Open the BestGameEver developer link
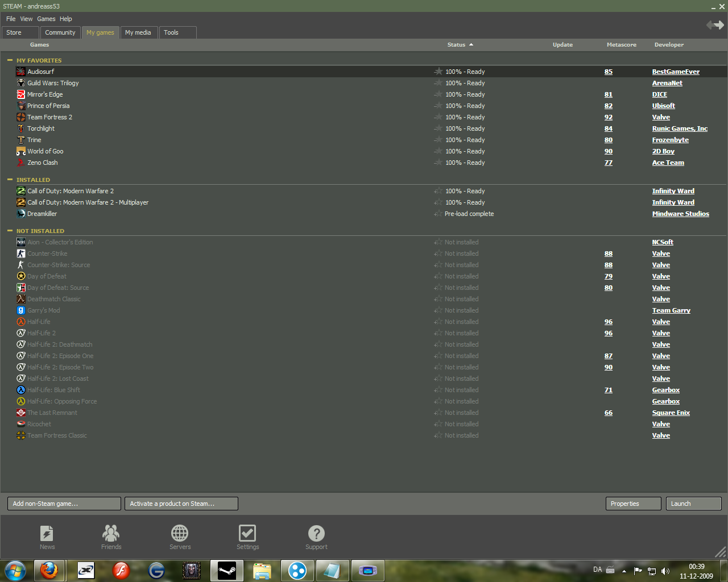Image resolution: width=728 pixels, height=582 pixels. point(676,72)
